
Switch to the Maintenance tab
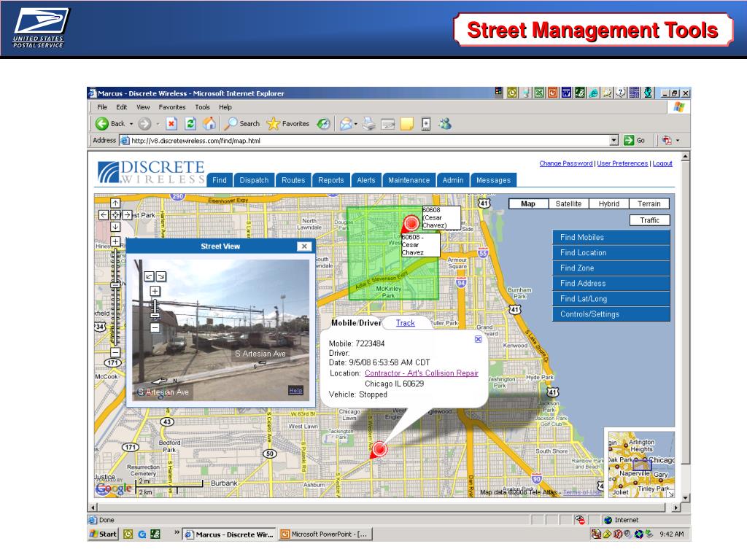click(409, 180)
